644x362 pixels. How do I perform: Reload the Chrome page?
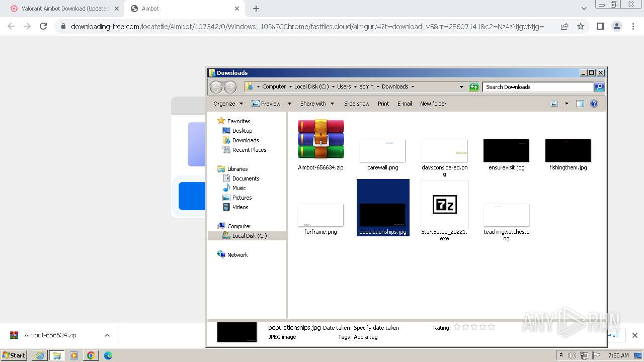point(43,26)
